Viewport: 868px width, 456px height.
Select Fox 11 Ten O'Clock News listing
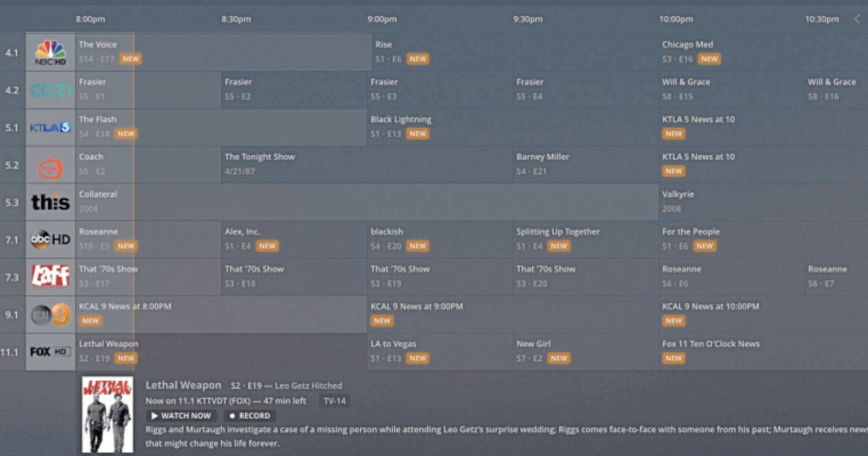click(x=763, y=352)
